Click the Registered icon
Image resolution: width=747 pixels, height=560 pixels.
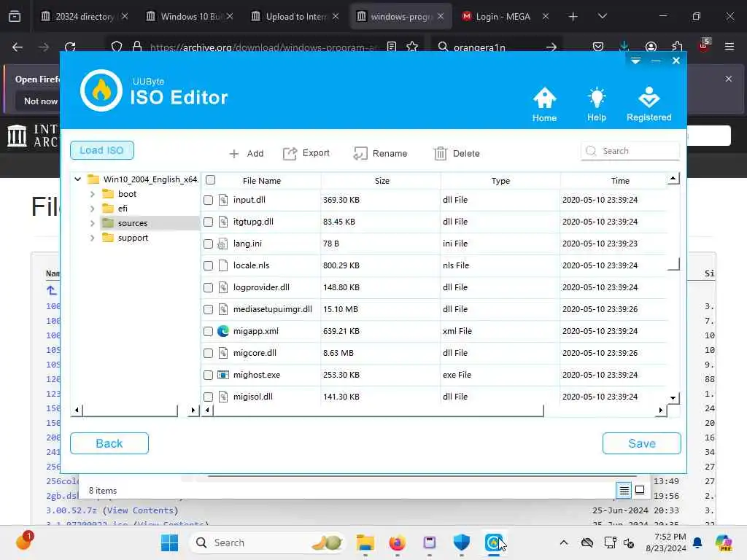[649, 104]
